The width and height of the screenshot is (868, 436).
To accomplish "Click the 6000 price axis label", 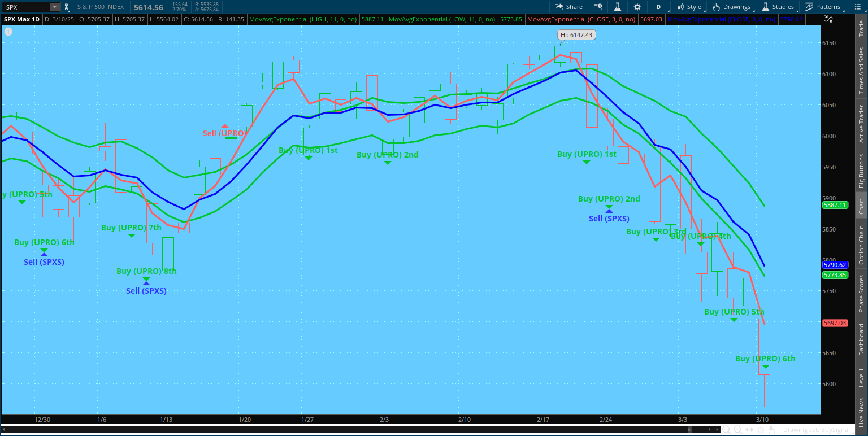I will coord(829,136).
